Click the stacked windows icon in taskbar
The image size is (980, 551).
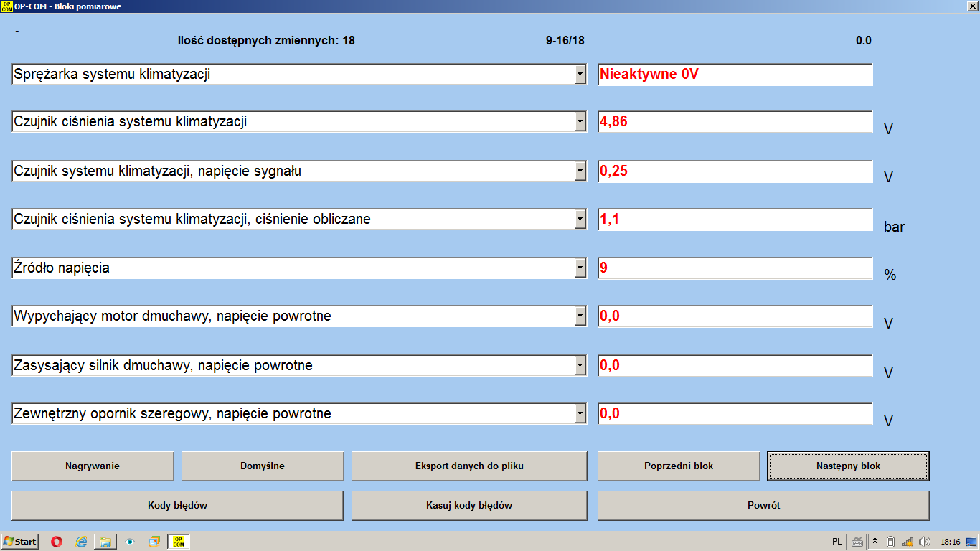click(154, 542)
